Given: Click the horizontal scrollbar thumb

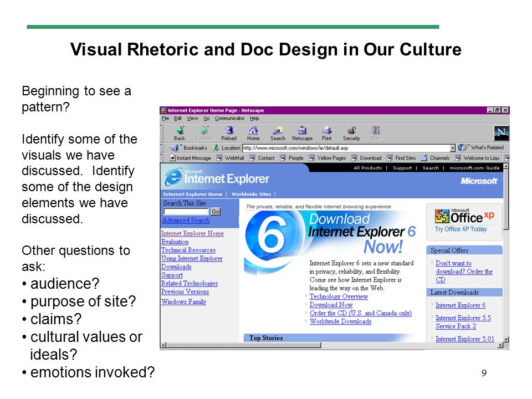Looking at the screenshot, I should [243, 345].
